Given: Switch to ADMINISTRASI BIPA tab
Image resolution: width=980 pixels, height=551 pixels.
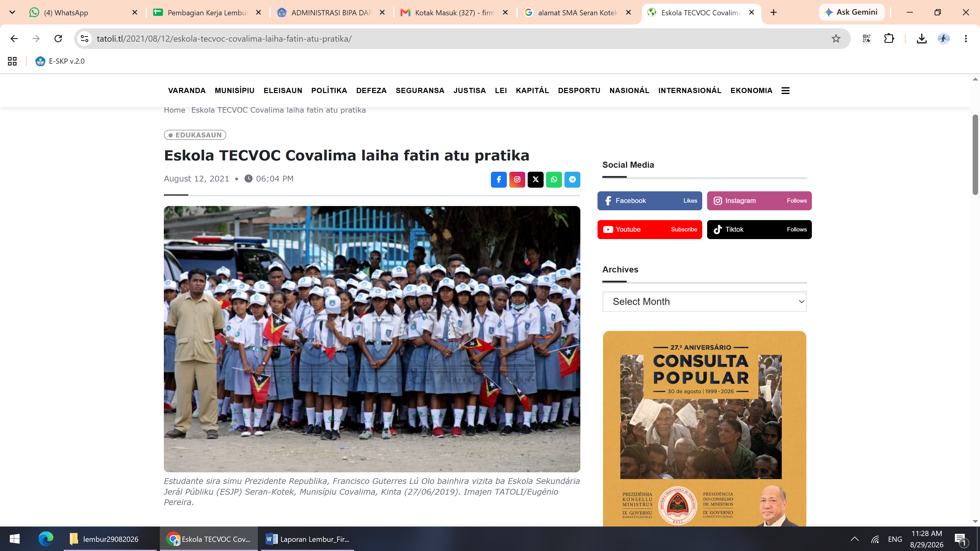Looking at the screenshot, I should tap(331, 13).
